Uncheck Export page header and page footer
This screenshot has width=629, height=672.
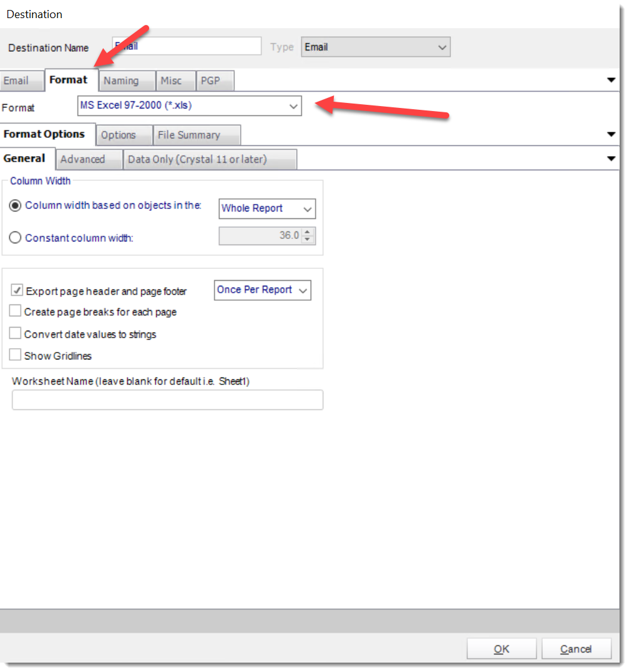[x=17, y=290]
